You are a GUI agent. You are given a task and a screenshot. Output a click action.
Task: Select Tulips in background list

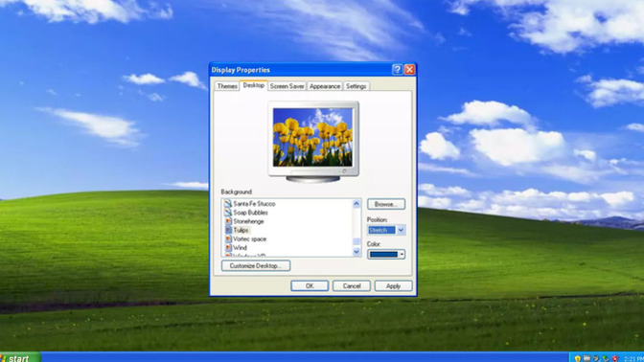[x=241, y=230]
